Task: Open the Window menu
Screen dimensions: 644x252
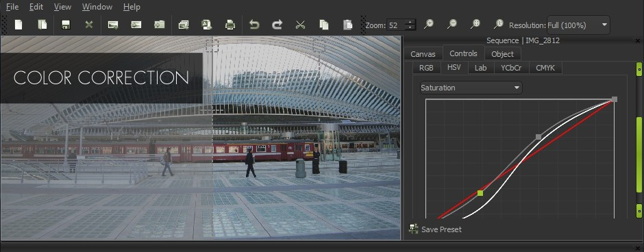Action: tap(97, 7)
